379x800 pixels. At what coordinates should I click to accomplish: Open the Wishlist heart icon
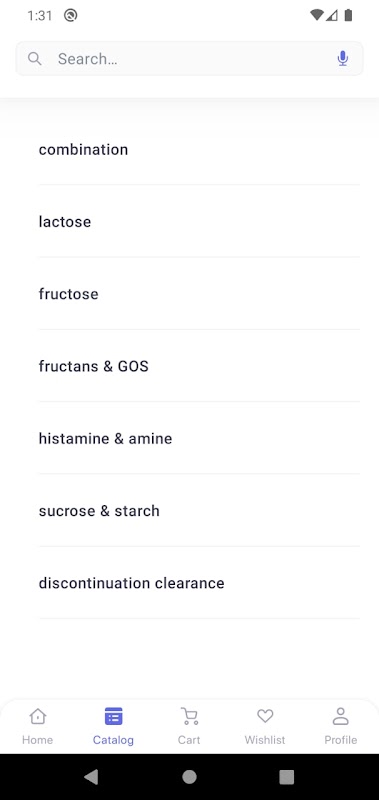pyautogui.click(x=265, y=716)
